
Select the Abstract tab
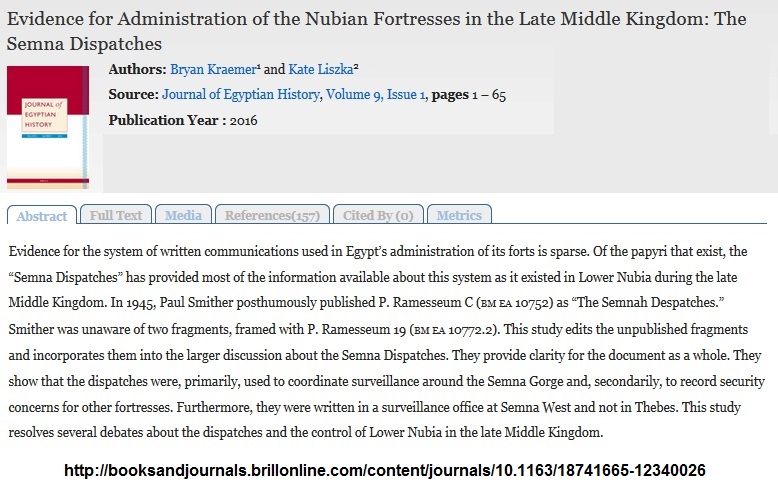pos(42,216)
